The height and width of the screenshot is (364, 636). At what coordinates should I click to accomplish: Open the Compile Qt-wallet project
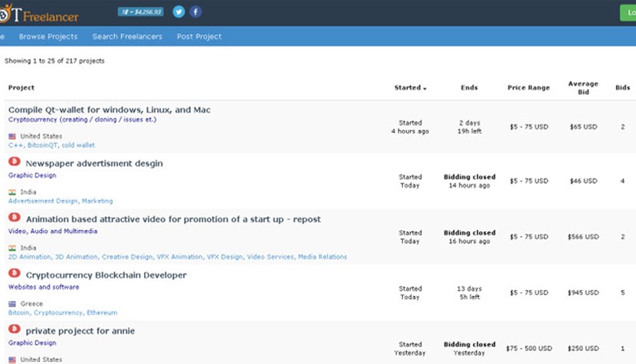pyautogui.click(x=110, y=110)
